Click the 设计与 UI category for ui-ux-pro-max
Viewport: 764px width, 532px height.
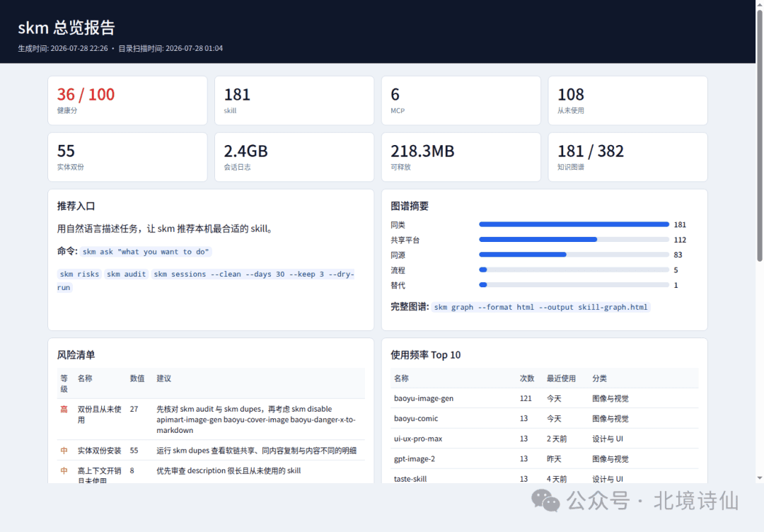point(608,439)
